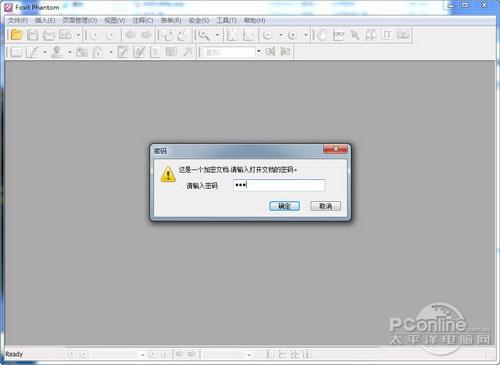
Task: Click the 请输入密码 label
Action: (202, 186)
